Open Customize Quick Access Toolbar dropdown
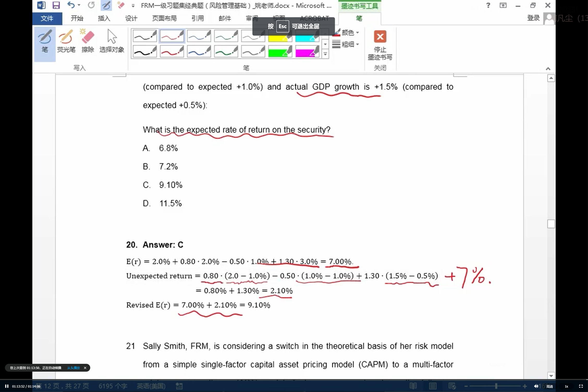This screenshot has width=588, height=392. 133,5
